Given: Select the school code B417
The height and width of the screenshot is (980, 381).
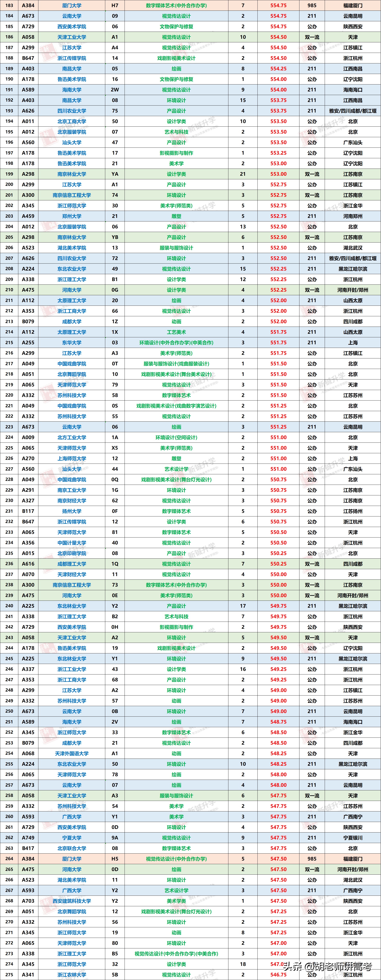Looking at the screenshot, I should pos(28,848).
